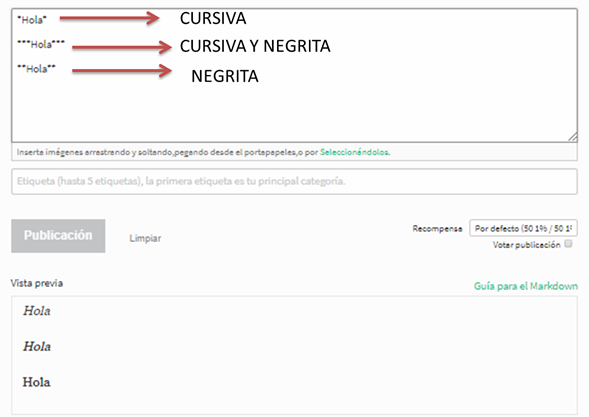
Task: Click the resize grip of the text area
Action: pos(572,137)
